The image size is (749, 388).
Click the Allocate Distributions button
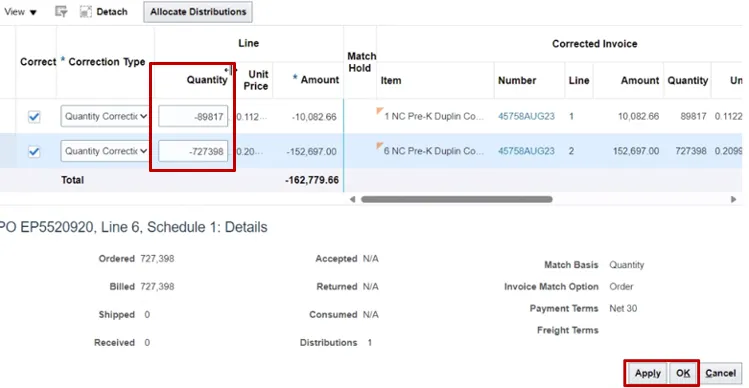pyautogui.click(x=198, y=12)
